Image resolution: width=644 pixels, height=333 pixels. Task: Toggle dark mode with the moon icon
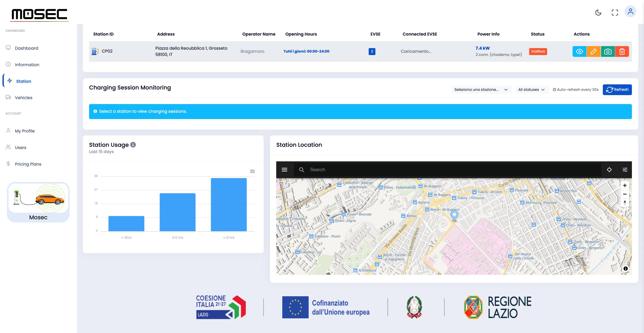[x=598, y=13]
